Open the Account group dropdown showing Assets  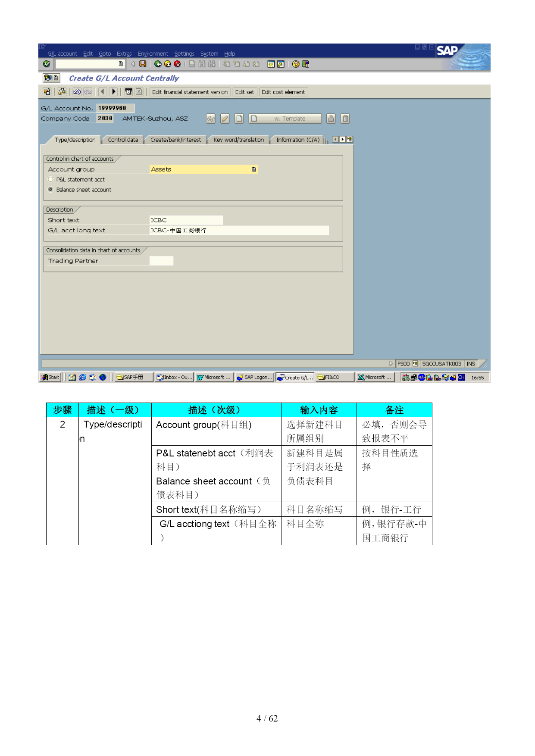pyautogui.click(x=254, y=169)
